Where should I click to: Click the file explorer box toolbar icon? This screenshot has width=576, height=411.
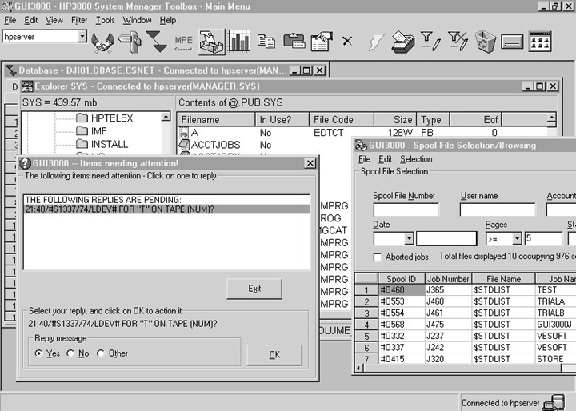(212, 42)
